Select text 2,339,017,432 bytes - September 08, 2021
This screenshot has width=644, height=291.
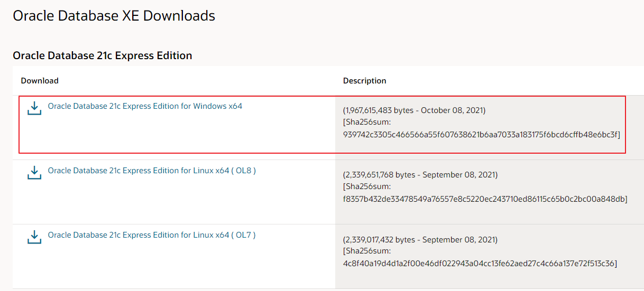coord(420,239)
